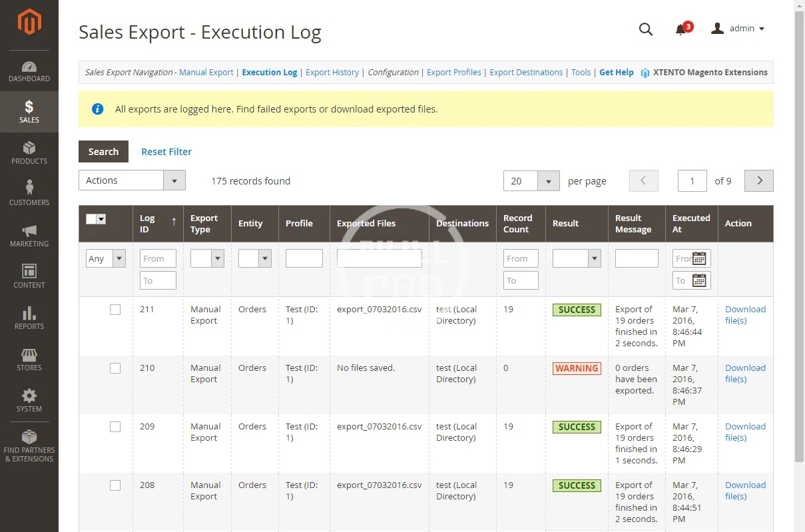This screenshot has height=532, width=805.
Task: Tick the checkbox for log 210
Action: (115, 368)
